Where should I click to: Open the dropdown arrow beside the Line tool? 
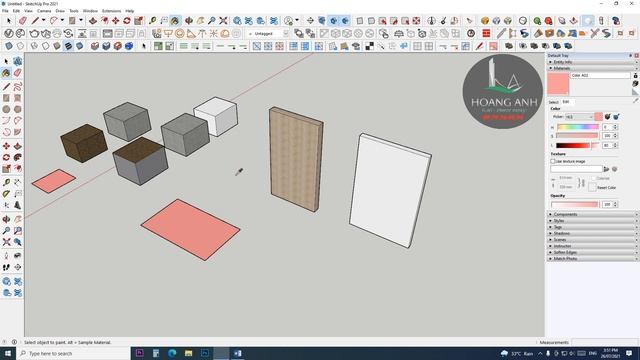[43, 20]
